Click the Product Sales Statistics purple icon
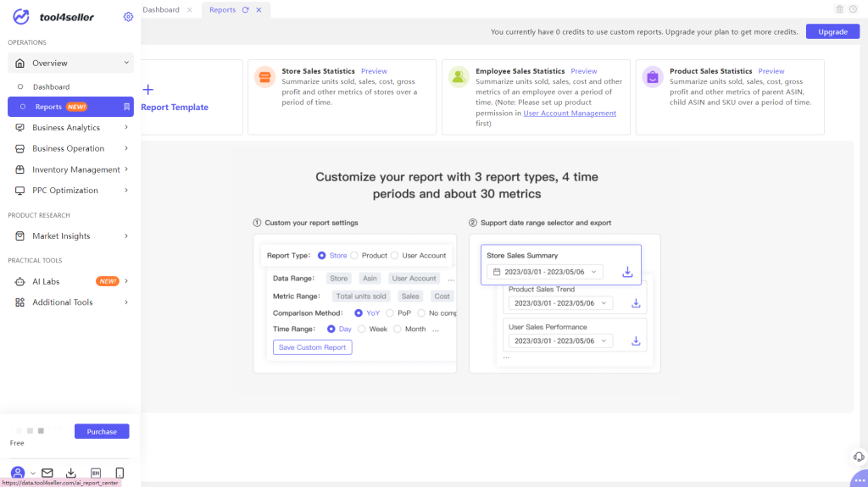The height and width of the screenshot is (487, 868). pos(653,77)
